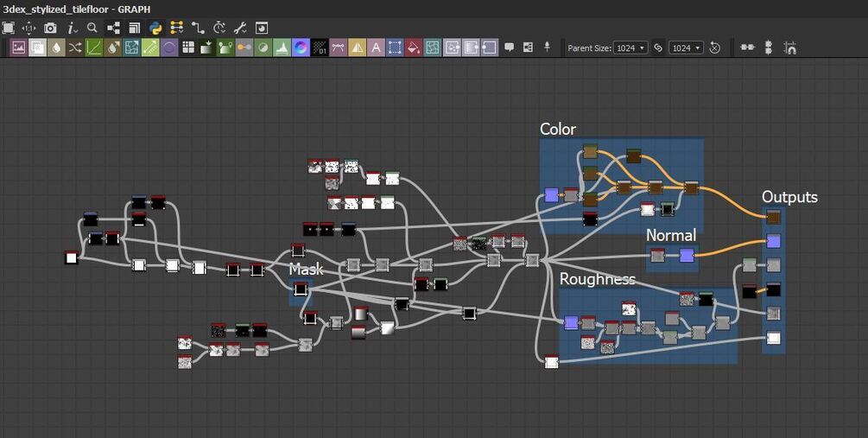The height and width of the screenshot is (438, 868).
Task: Toggle the parent size link lock
Action: (657, 48)
